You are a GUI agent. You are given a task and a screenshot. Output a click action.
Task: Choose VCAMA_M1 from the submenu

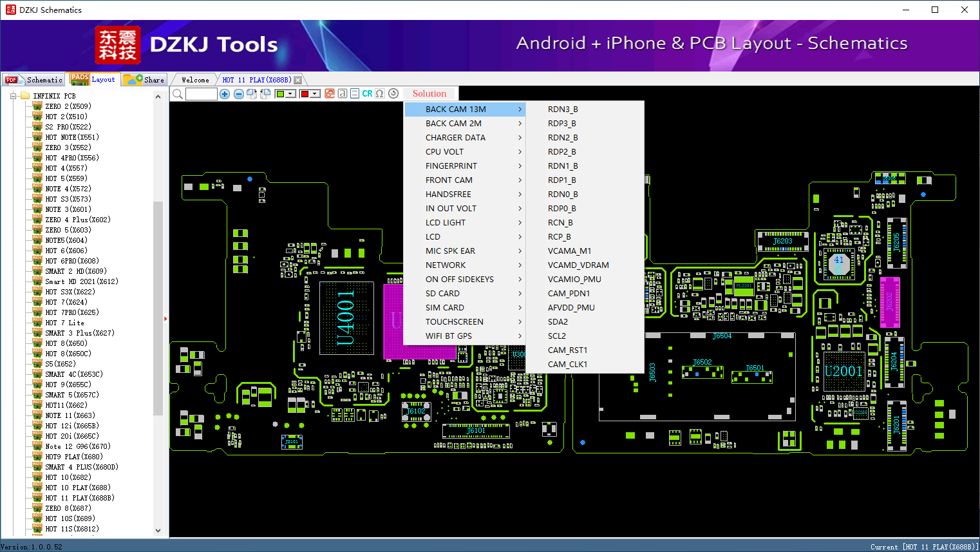(585, 251)
